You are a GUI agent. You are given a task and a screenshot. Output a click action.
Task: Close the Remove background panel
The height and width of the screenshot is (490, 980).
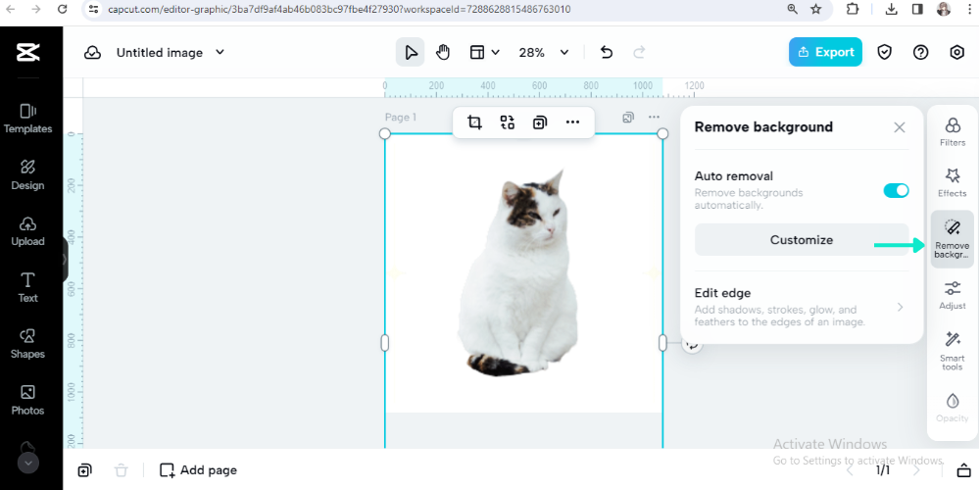tap(899, 127)
